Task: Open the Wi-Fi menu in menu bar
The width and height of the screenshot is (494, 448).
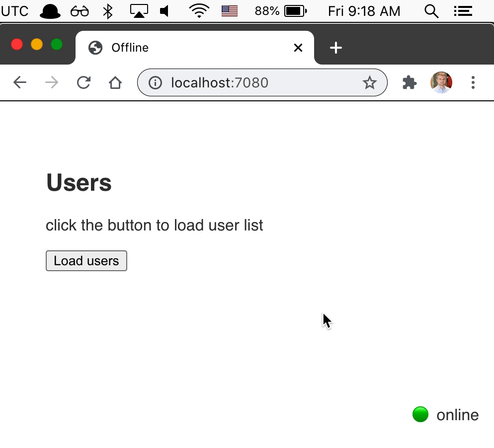Action: pos(199,11)
